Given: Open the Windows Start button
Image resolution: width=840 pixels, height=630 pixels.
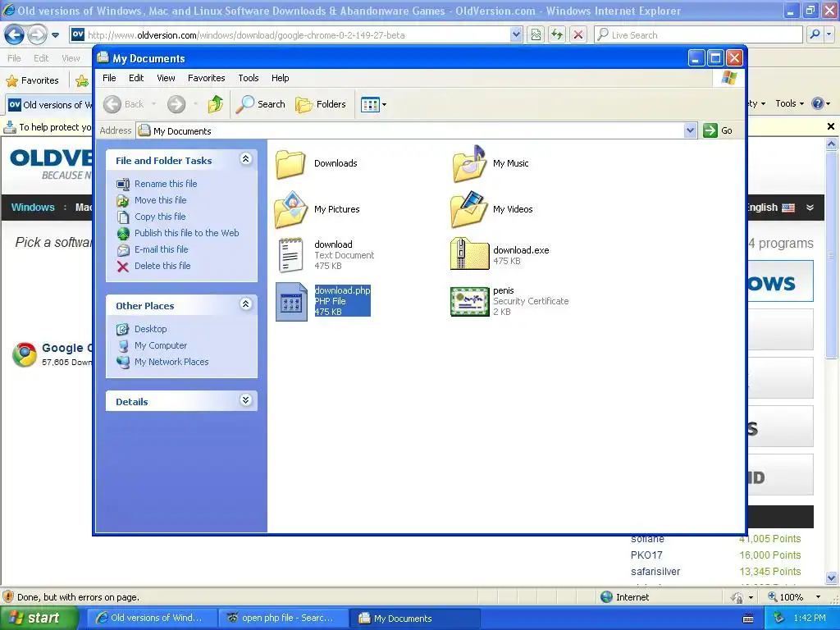Looking at the screenshot, I should coord(39,619).
